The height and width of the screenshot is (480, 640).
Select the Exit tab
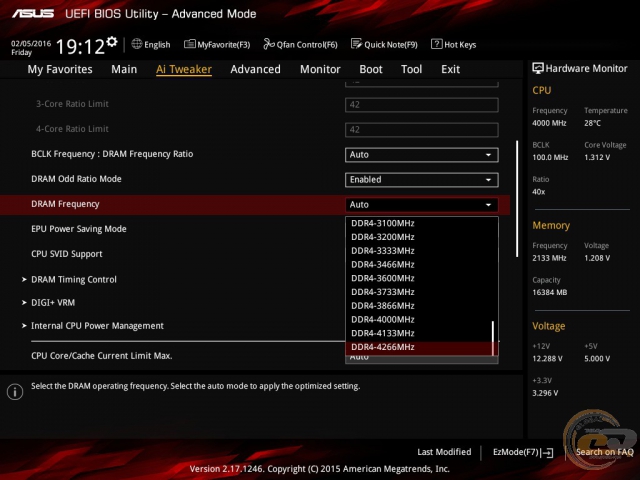coord(451,69)
